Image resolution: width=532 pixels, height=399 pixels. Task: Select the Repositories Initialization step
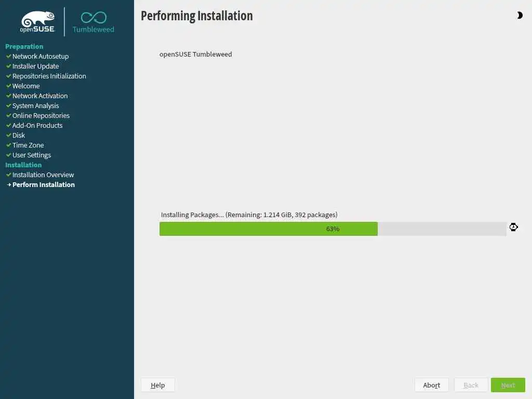coord(49,76)
